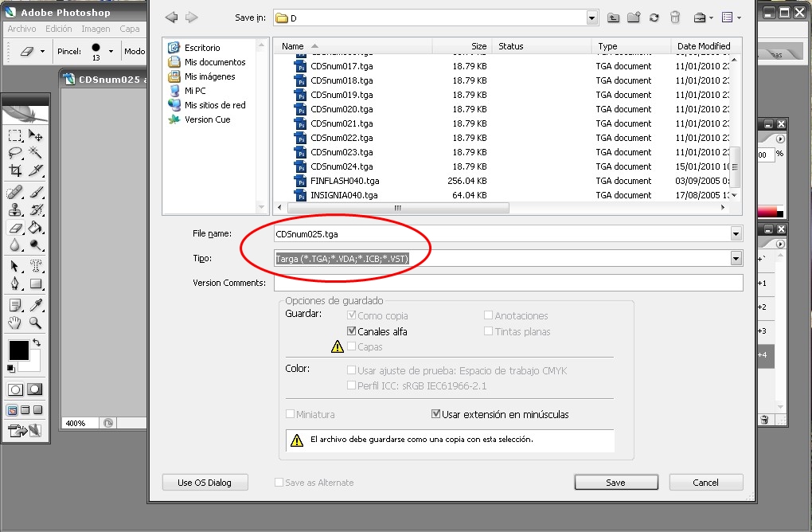The image size is (812, 532).
Task: Click the Cancel button
Action: [x=706, y=483]
